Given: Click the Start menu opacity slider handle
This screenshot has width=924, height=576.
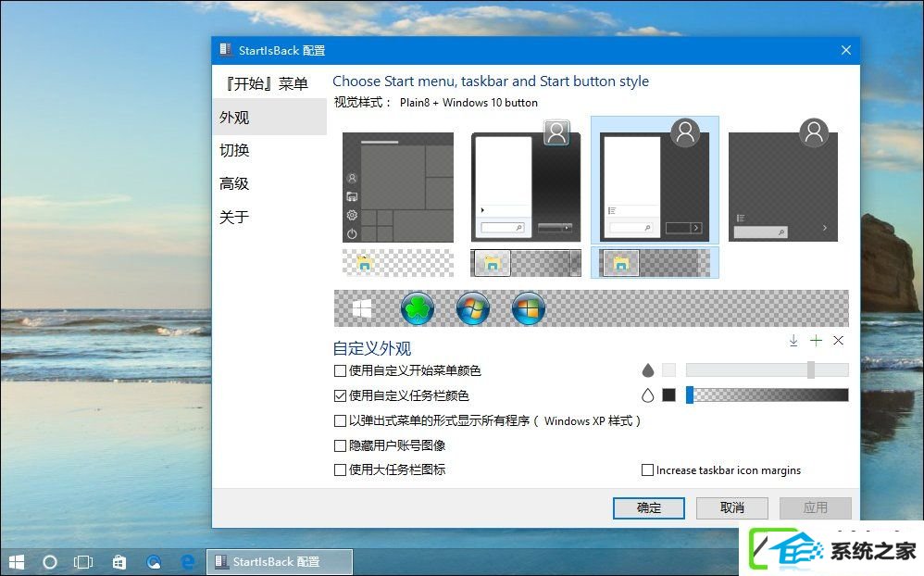Looking at the screenshot, I should click(x=811, y=369).
